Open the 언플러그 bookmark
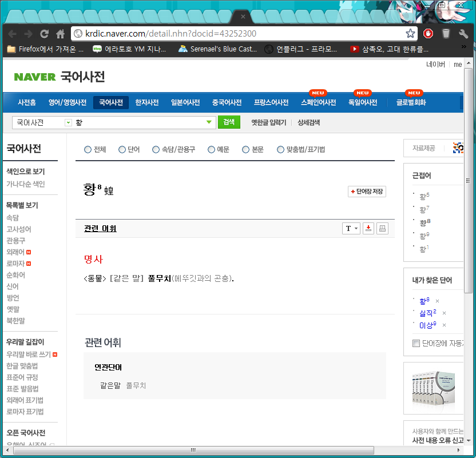This screenshot has height=458, width=476. point(301,49)
